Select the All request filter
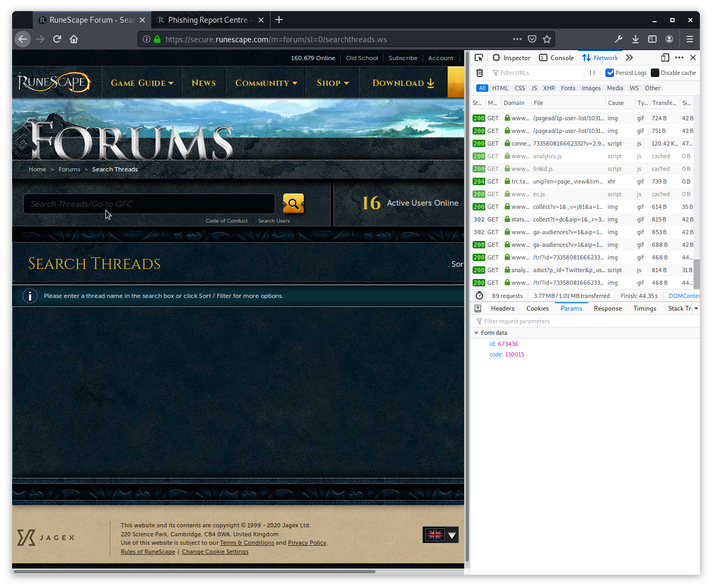 coord(483,88)
